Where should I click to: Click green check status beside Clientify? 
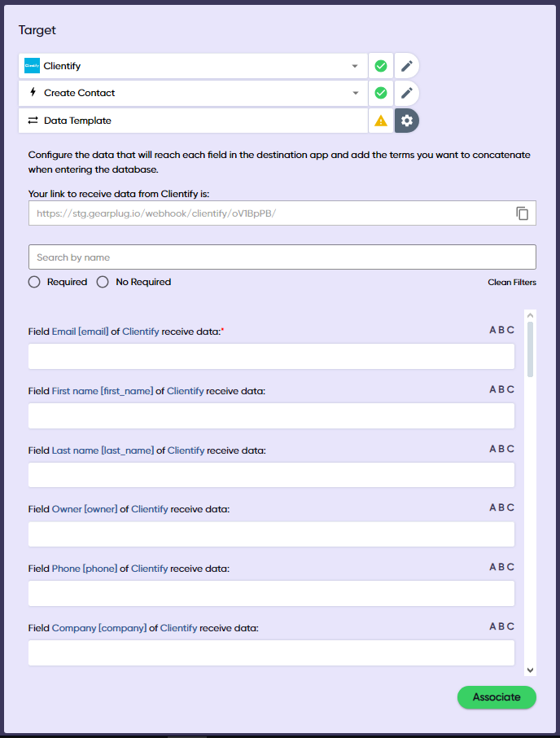coord(380,66)
